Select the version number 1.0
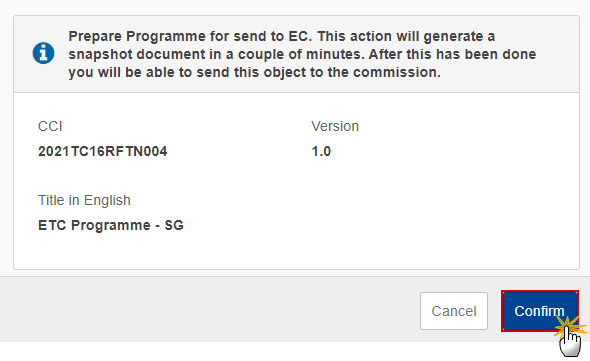This screenshot has height=361, width=590. [321, 151]
